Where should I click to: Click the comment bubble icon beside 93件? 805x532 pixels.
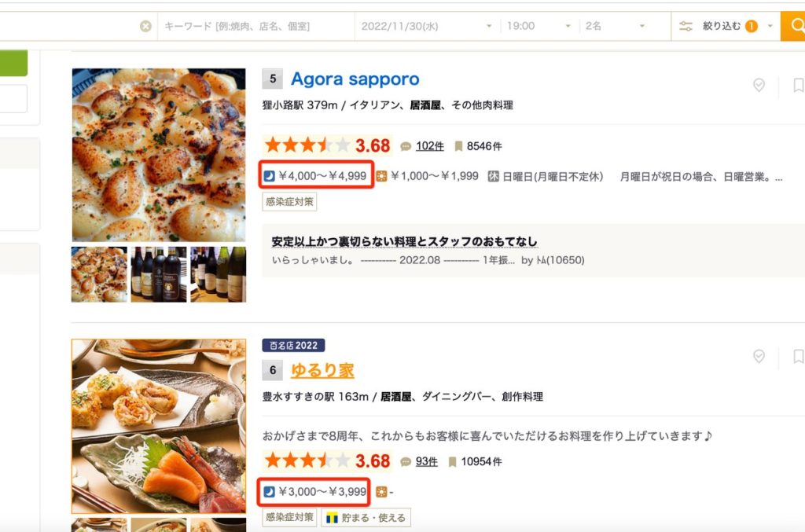[406, 462]
